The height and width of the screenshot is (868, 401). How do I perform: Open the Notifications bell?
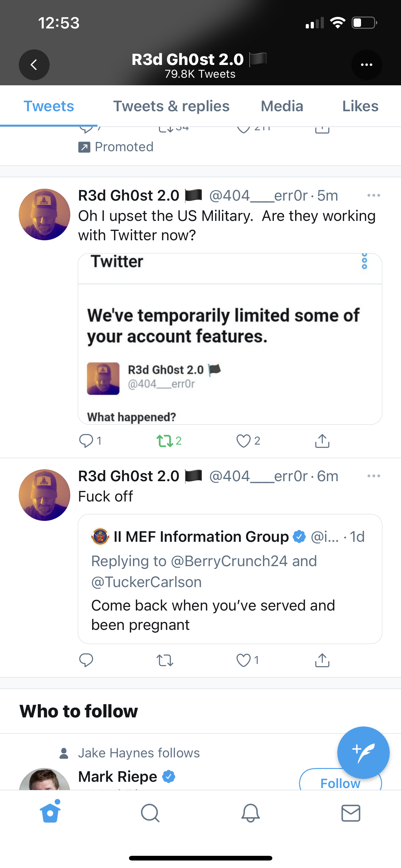[250, 813]
